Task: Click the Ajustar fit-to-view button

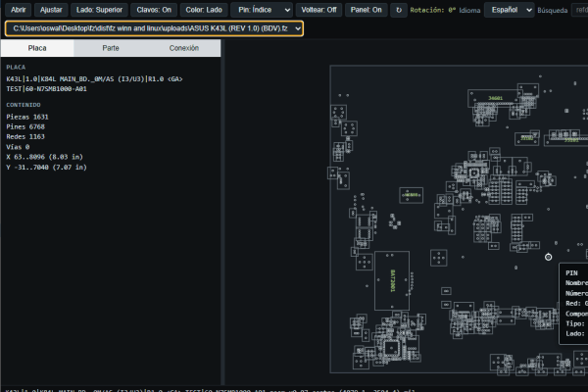Action: [x=51, y=10]
